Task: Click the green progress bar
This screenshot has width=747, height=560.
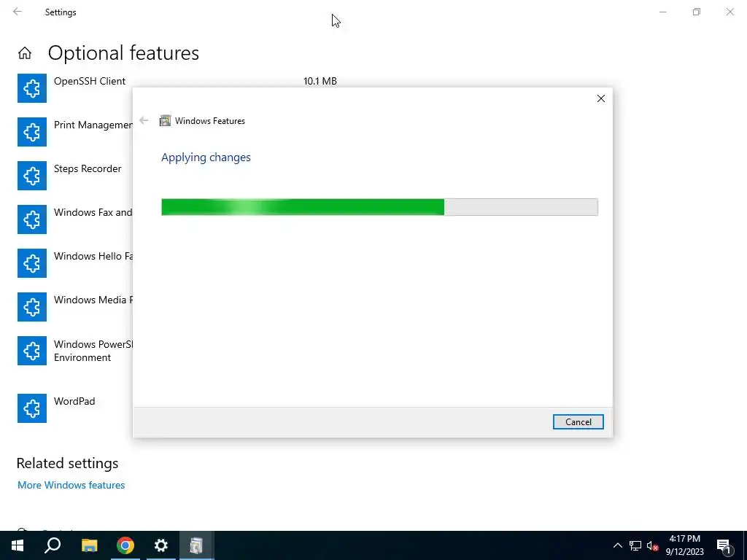Action: (x=379, y=207)
